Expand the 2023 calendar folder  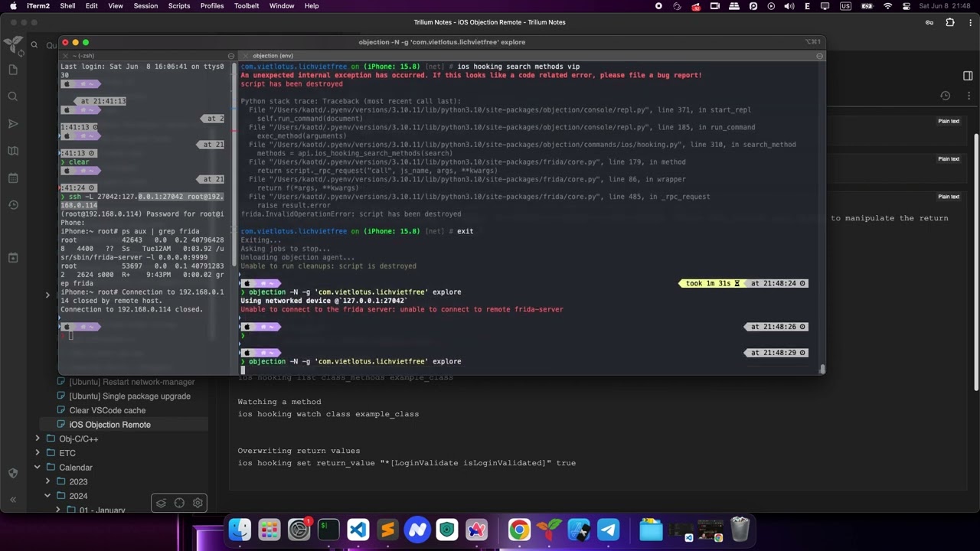[x=47, y=481]
